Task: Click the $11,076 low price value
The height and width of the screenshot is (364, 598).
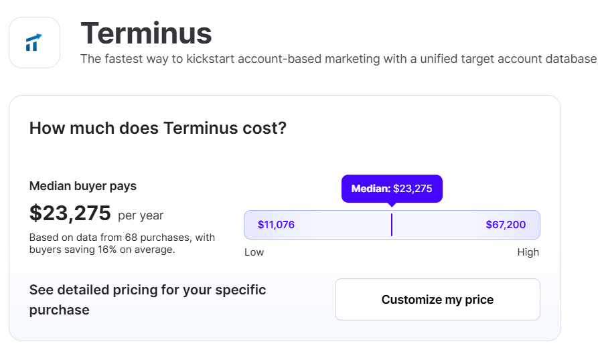Action: pos(276,225)
